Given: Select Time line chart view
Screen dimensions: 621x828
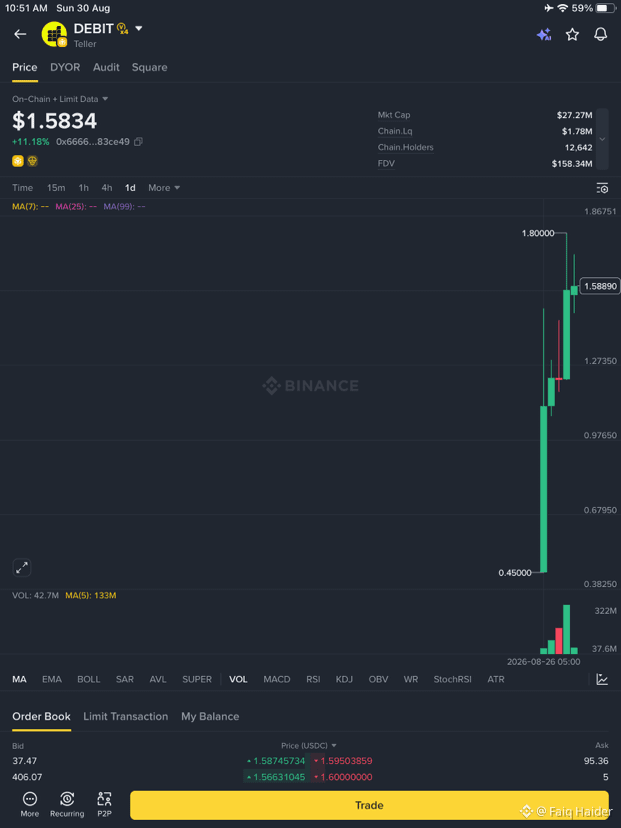Looking at the screenshot, I should coord(22,188).
